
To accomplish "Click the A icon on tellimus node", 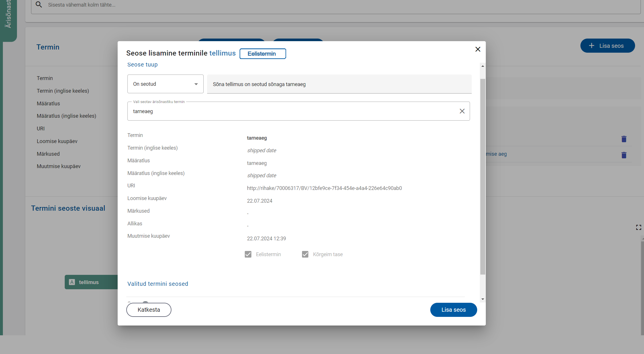I will click(x=72, y=282).
